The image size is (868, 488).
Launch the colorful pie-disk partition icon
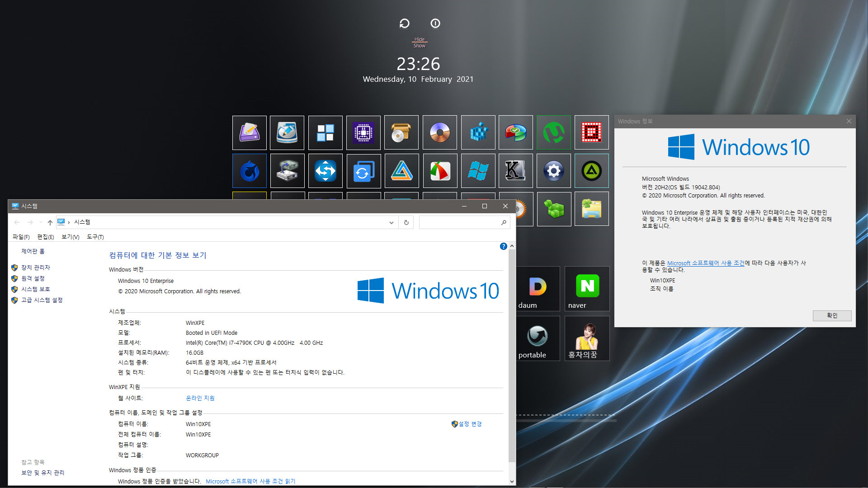point(516,133)
